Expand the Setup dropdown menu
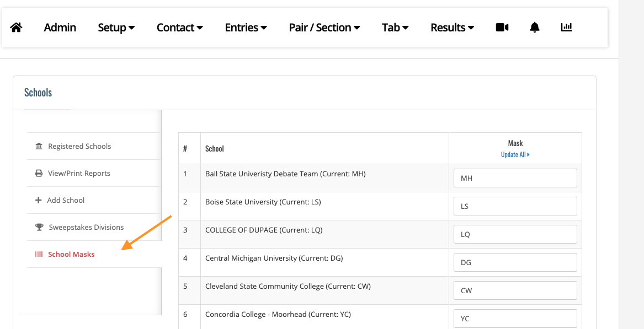 pyautogui.click(x=116, y=28)
